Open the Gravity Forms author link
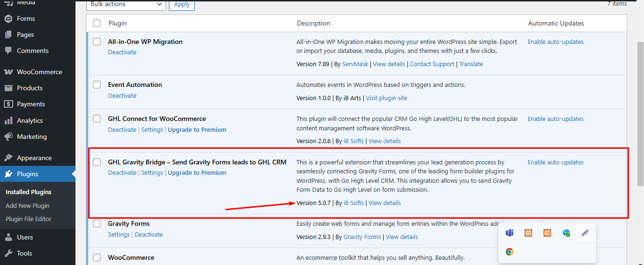Screen dimensions: 644x265 [362, 237]
